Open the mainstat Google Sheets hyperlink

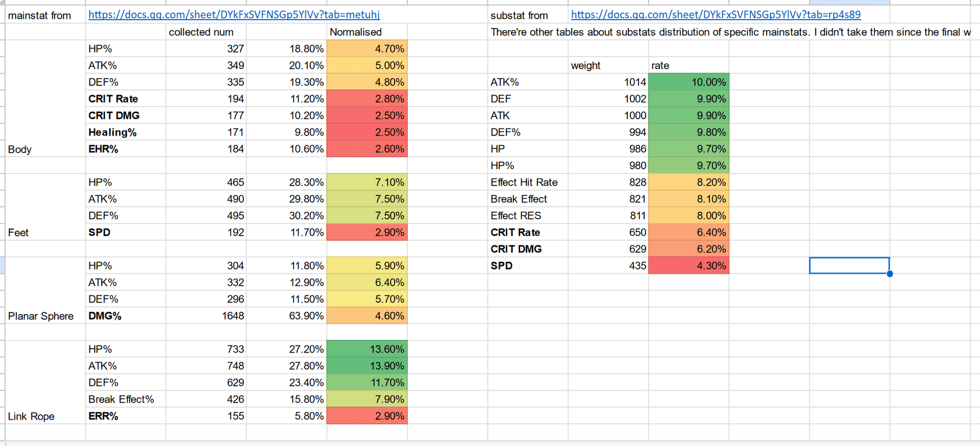tap(234, 15)
